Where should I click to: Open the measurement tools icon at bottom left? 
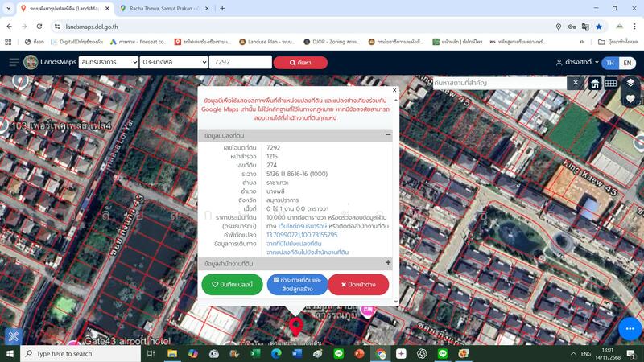[13, 336]
